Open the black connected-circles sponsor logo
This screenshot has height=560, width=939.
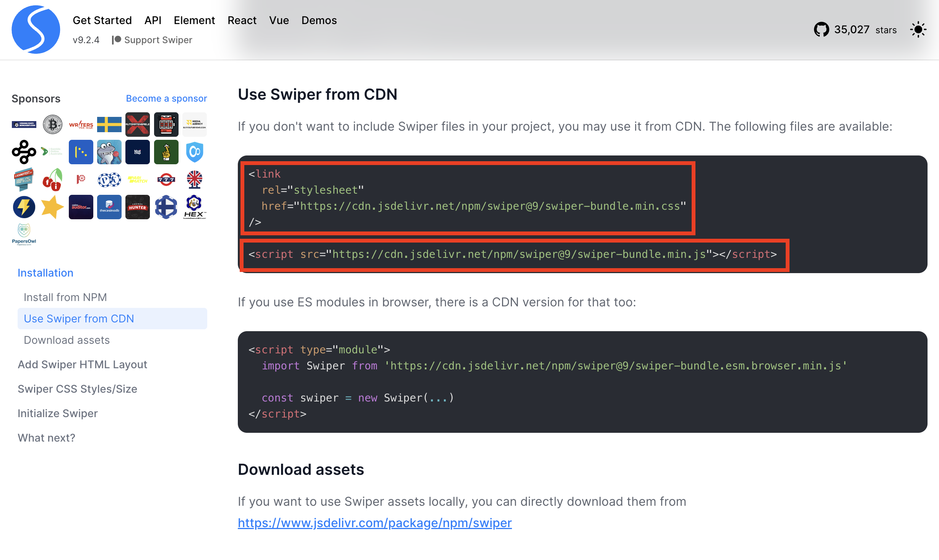24,152
